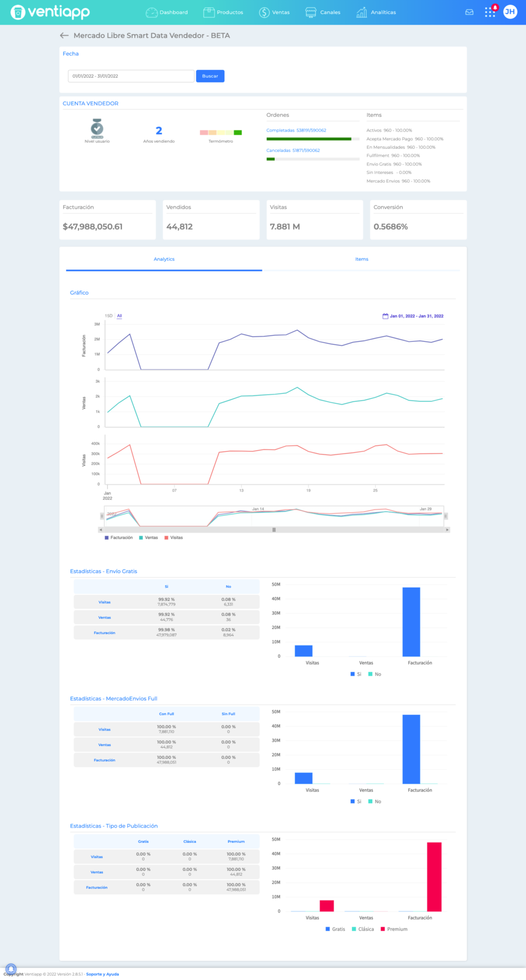The height and width of the screenshot is (980, 526).
Task: Click the navigator's left range handle
Action: 102,516
